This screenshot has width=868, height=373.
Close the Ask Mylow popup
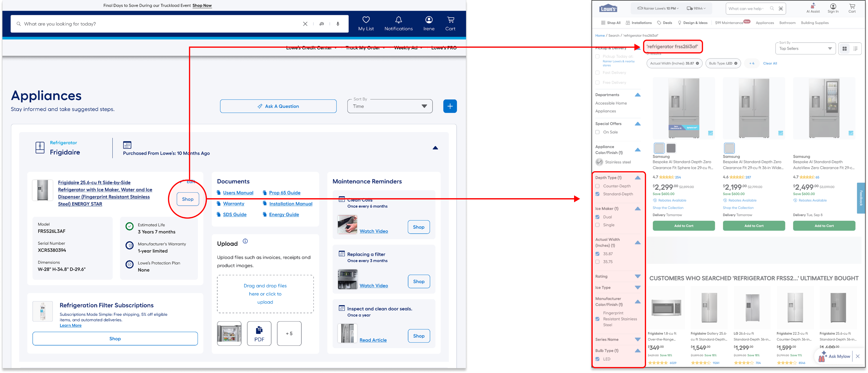858,356
